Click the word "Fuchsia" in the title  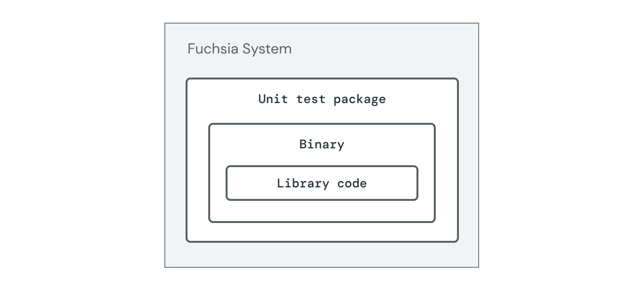213,49
